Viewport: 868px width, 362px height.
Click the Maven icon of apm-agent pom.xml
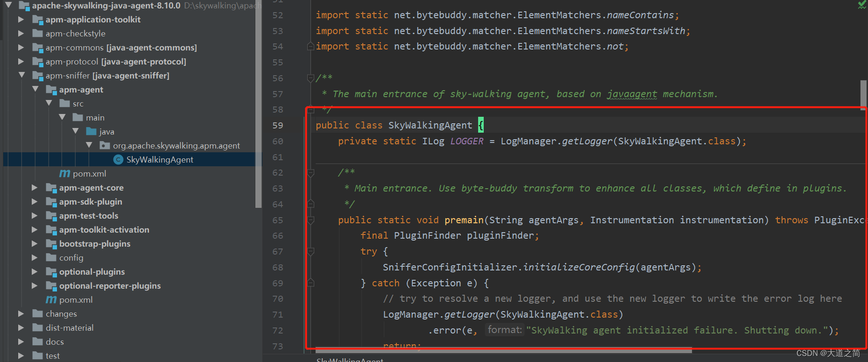[64, 174]
